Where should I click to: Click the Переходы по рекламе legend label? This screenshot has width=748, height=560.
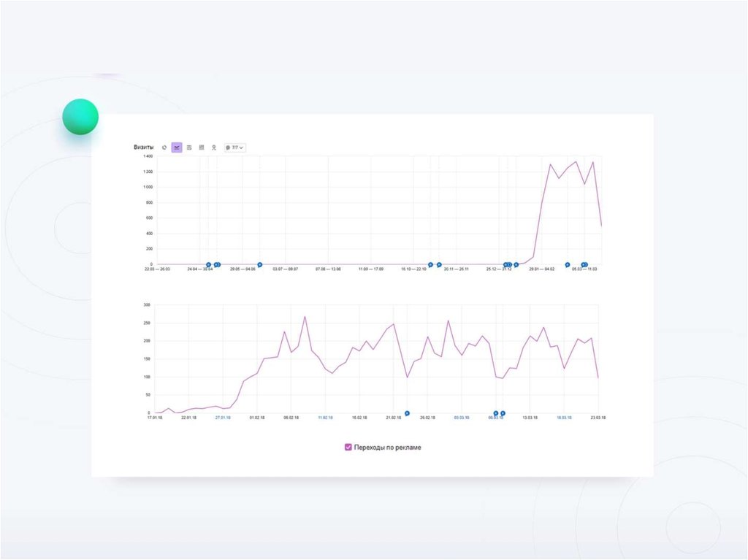click(x=387, y=448)
